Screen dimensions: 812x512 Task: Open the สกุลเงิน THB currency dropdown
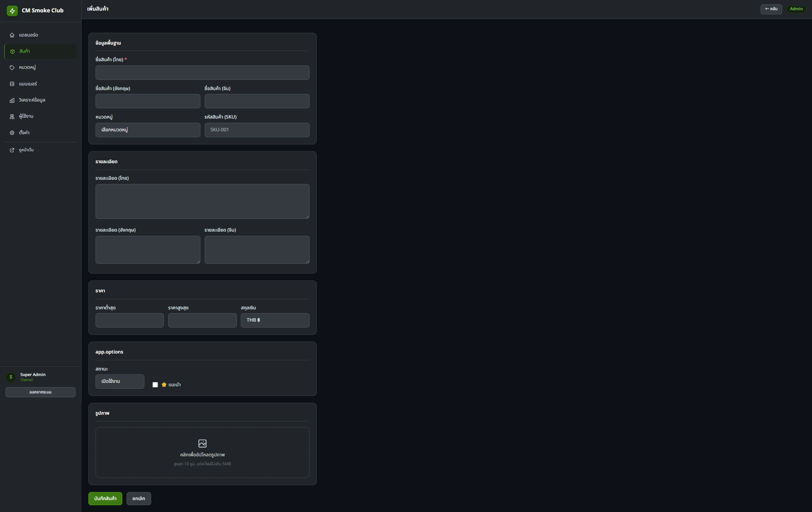[275, 320]
